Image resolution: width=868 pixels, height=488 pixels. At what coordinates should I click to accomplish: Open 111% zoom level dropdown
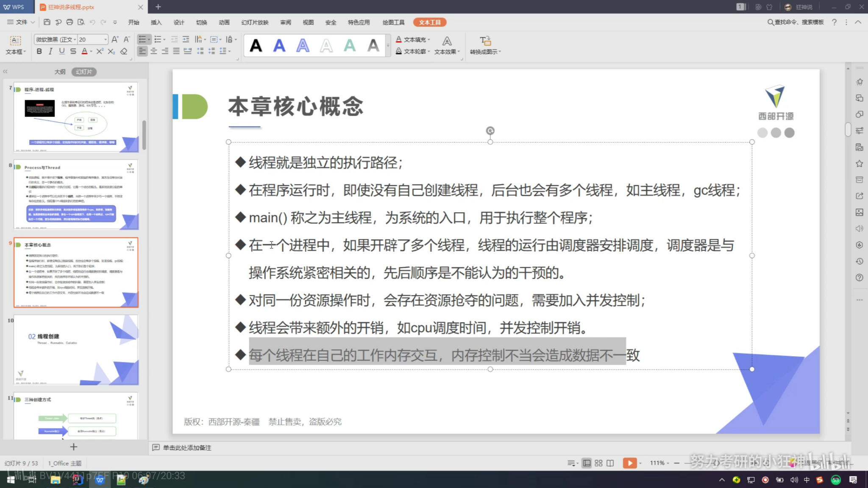[x=659, y=463]
